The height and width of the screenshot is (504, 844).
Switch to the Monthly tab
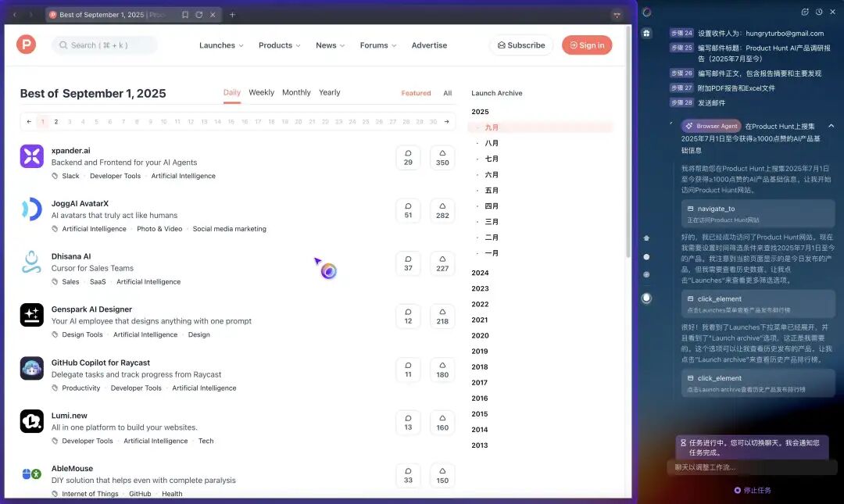coord(297,93)
